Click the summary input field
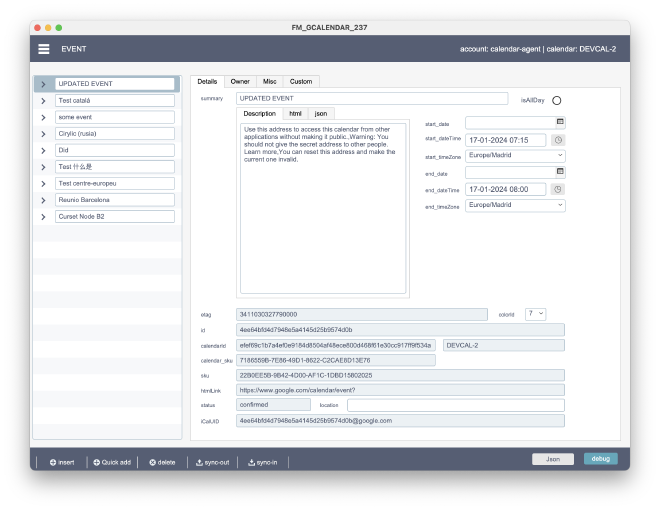Screen dimensions: 660x510 point(372,98)
